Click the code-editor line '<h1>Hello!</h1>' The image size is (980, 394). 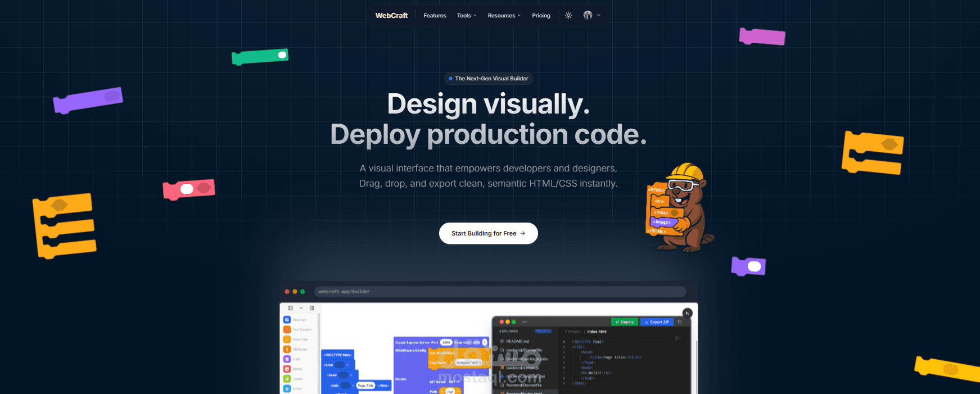(x=596, y=373)
